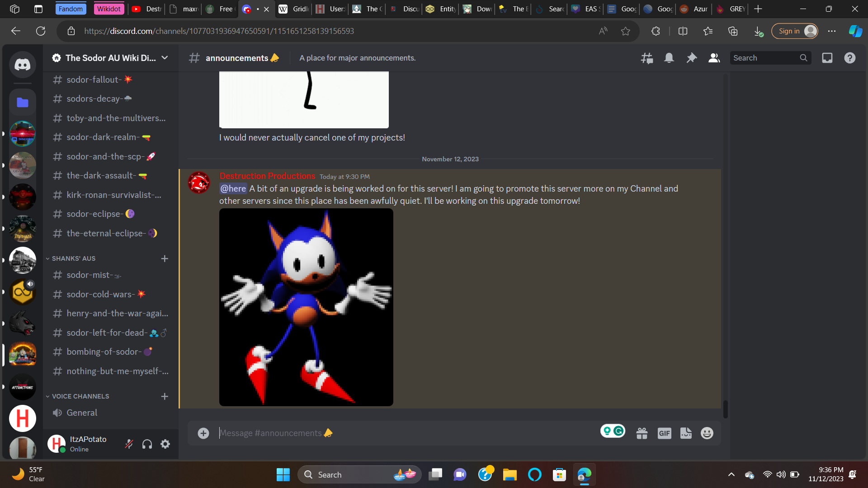Screen dimensions: 868x488
Task: Open Discord direct messages home icon
Action: point(23,65)
